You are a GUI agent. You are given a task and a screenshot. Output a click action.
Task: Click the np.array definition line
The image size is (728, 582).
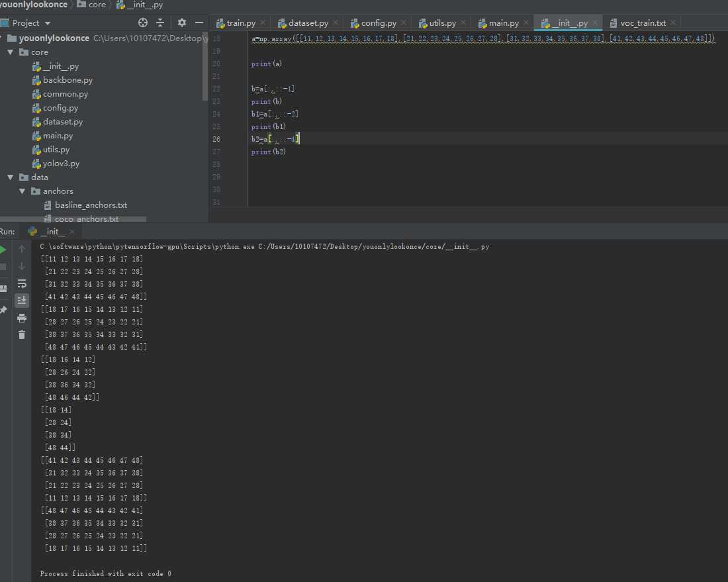483,38
